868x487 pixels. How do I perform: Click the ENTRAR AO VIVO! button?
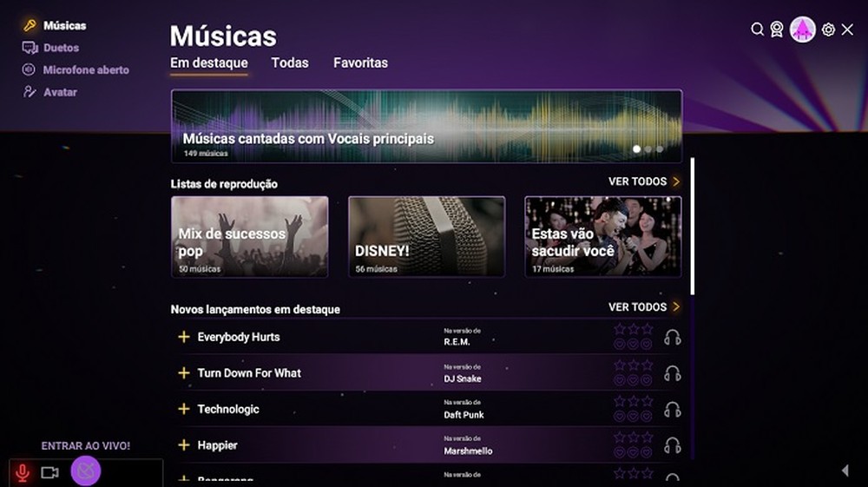pyautogui.click(x=86, y=446)
